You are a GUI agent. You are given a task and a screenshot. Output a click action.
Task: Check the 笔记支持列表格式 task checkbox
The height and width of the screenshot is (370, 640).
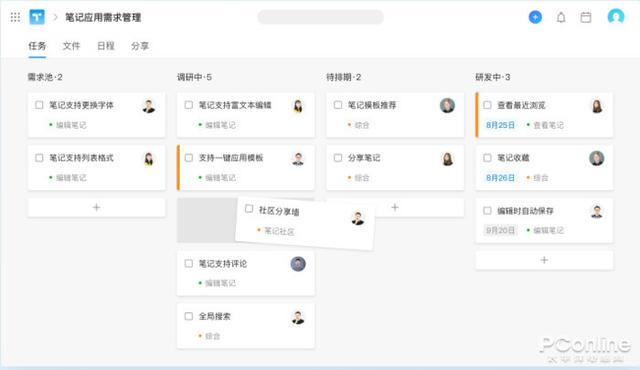(x=39, y=157)
